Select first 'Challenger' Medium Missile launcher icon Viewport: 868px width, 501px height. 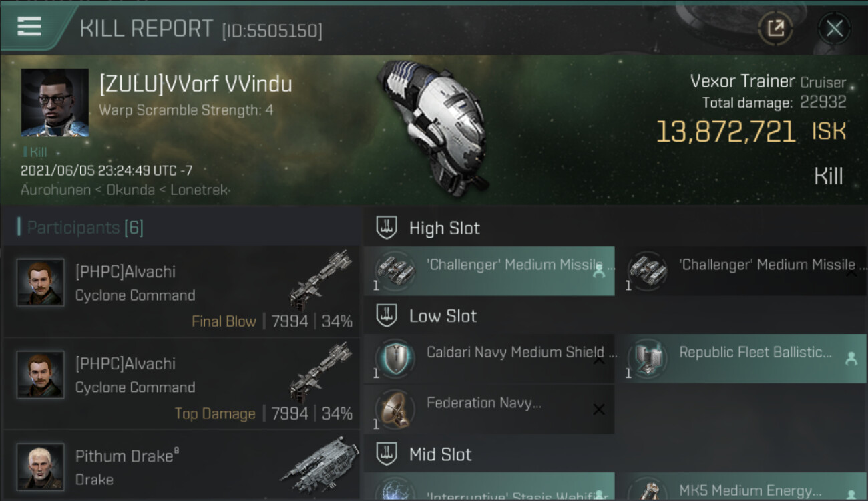(394, 270)
